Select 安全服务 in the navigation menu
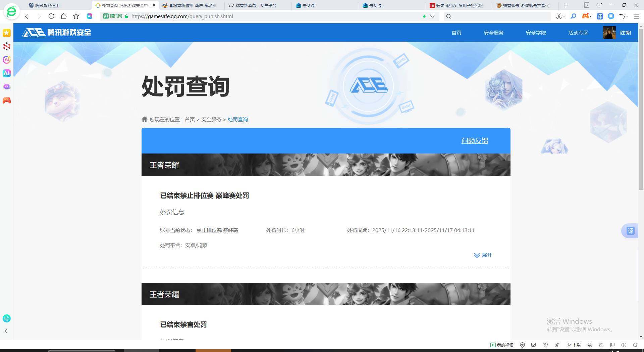 tap(493, 33)
